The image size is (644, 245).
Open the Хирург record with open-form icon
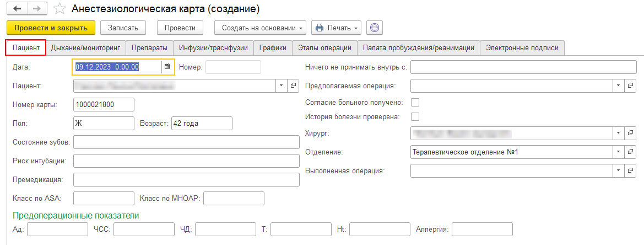tap(631, 133)
